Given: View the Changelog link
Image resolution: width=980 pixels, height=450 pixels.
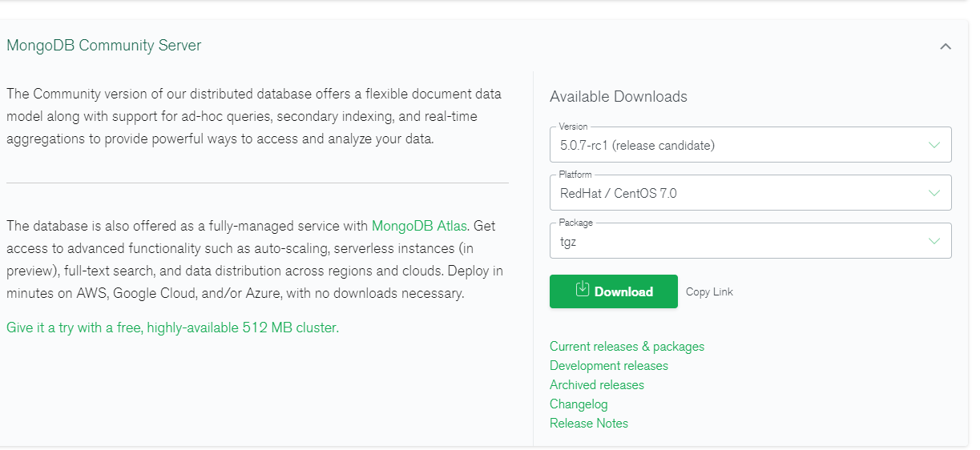Looking at the screenshot, I should [579, 404].
